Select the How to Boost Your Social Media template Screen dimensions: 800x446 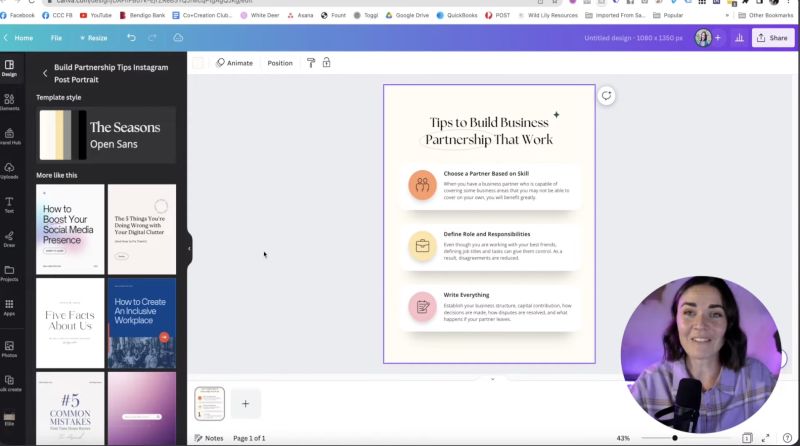(70, 229)
